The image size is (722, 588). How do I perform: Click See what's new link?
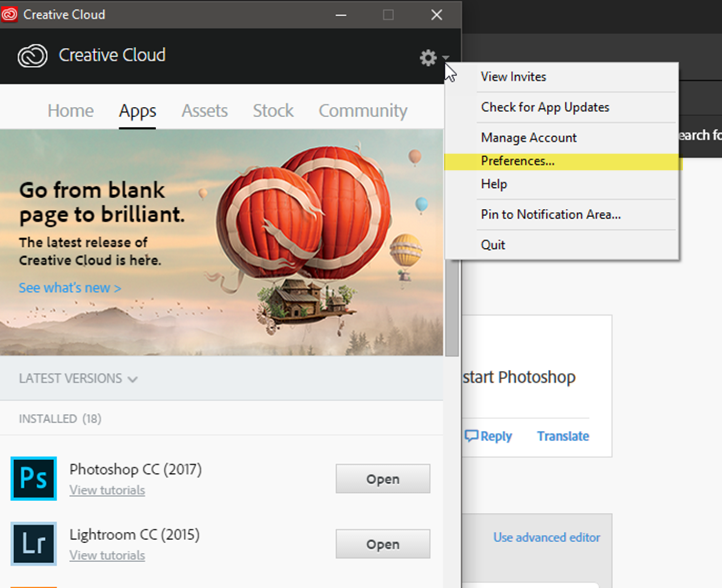69,288
